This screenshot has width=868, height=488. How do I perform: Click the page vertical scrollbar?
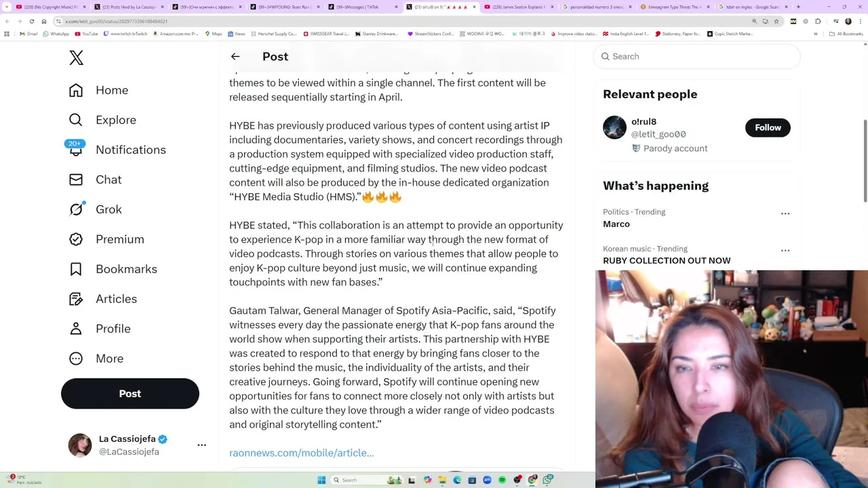pos(865,161)
